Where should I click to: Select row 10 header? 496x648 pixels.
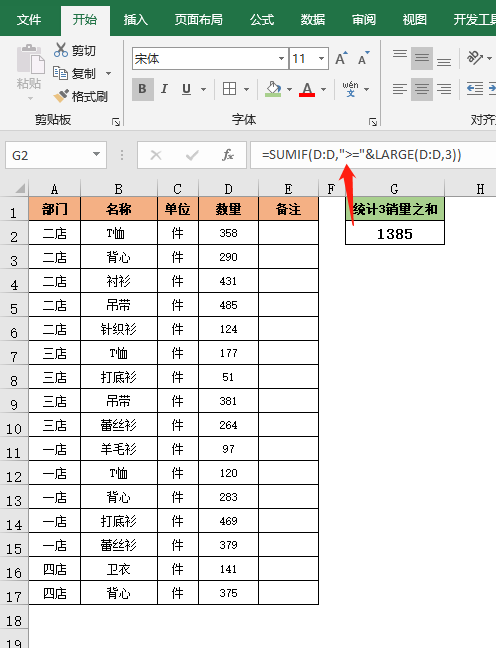[x=14, y=429]
